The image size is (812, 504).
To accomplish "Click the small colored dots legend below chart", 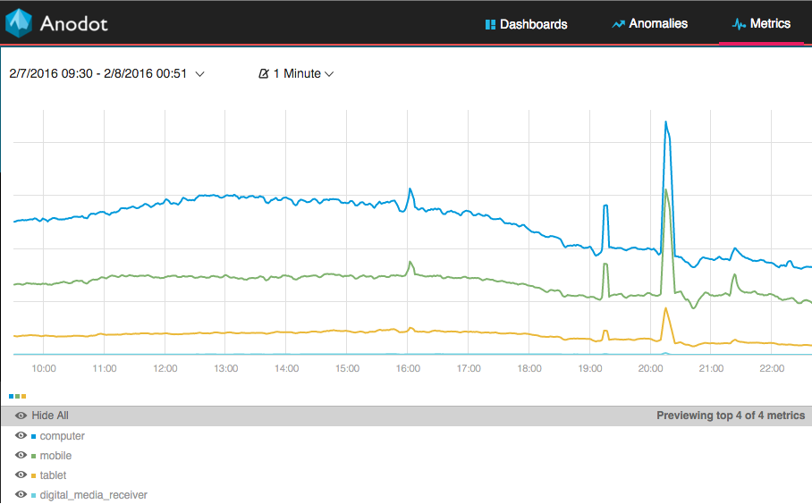I will tap(18, 397).
